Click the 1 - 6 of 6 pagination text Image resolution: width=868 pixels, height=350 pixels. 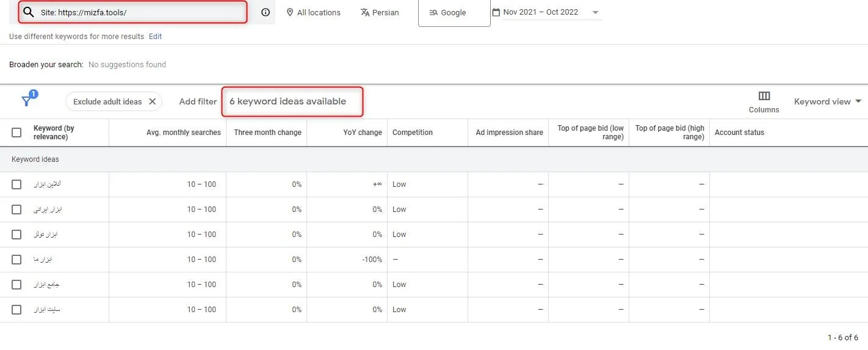tap(843, 338)
